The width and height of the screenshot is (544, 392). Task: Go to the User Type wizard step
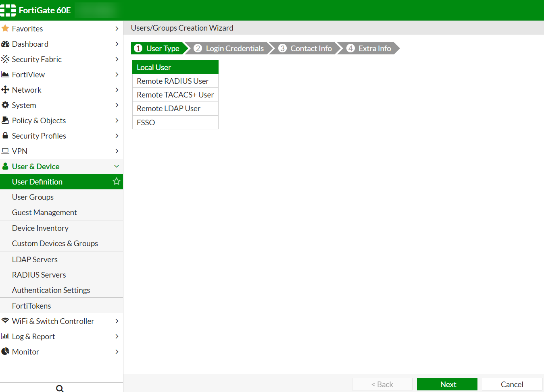tap(160, 48)
